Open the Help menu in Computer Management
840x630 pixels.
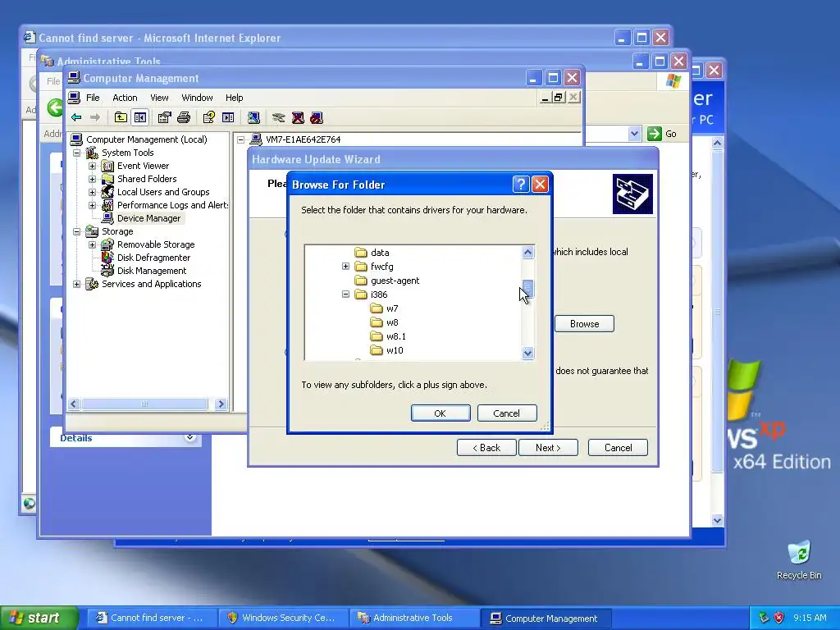234,98
